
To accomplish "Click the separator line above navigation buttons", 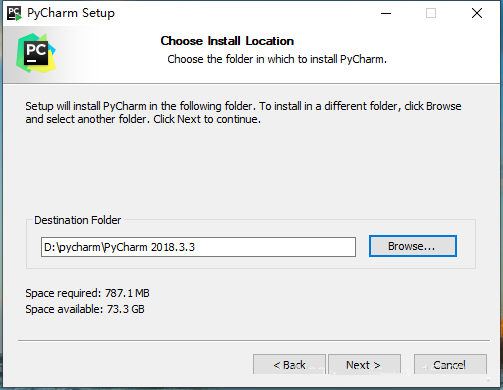I will point(254,341).
